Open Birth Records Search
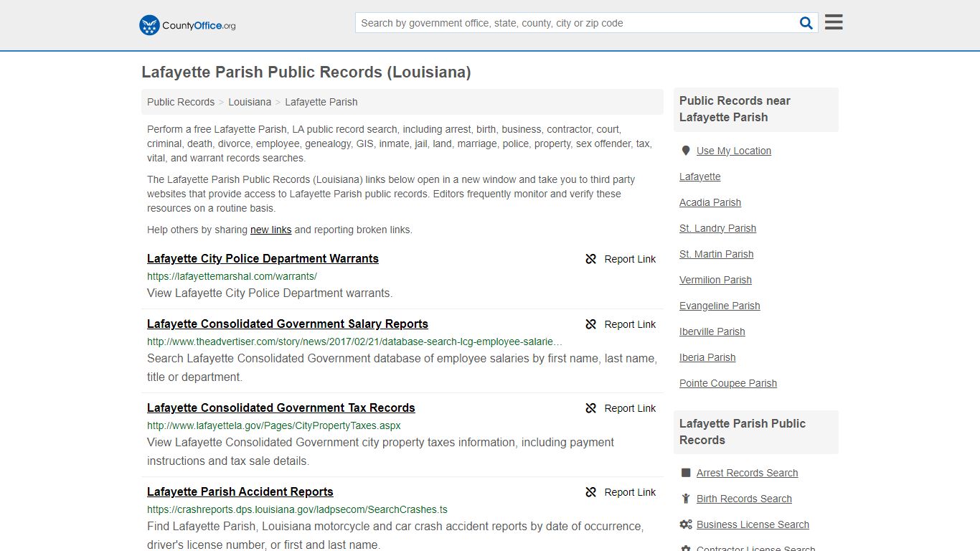Image resolution: width=980 pixels, height=551 pixels. [744, 499]
